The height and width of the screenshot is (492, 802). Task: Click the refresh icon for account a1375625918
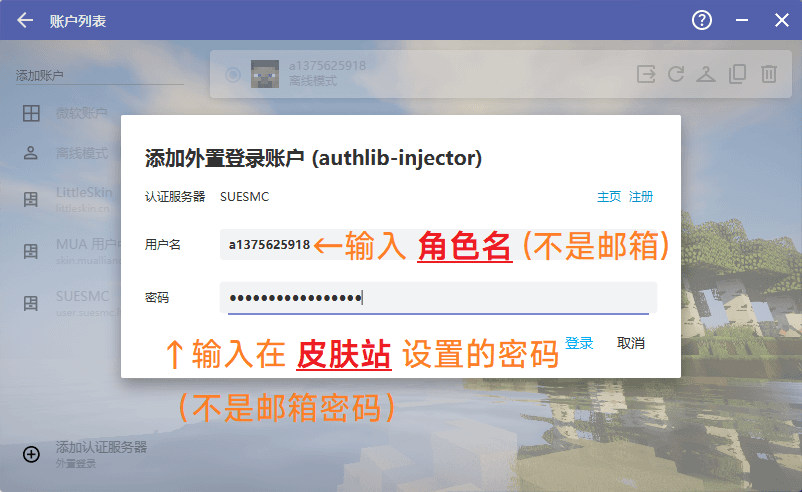(x=676, y=73)
